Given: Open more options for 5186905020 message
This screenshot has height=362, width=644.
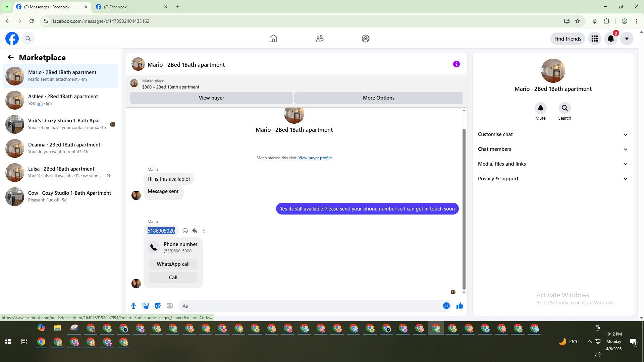Looking at the screenshot, I should click(204, 231).
